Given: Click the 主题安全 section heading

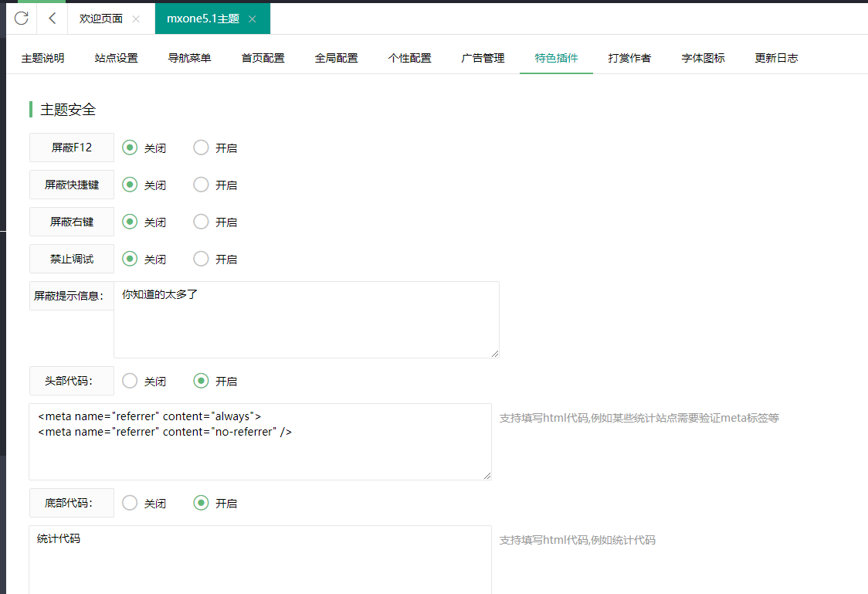Looking at the screenshot, I should tap(68, 110).
